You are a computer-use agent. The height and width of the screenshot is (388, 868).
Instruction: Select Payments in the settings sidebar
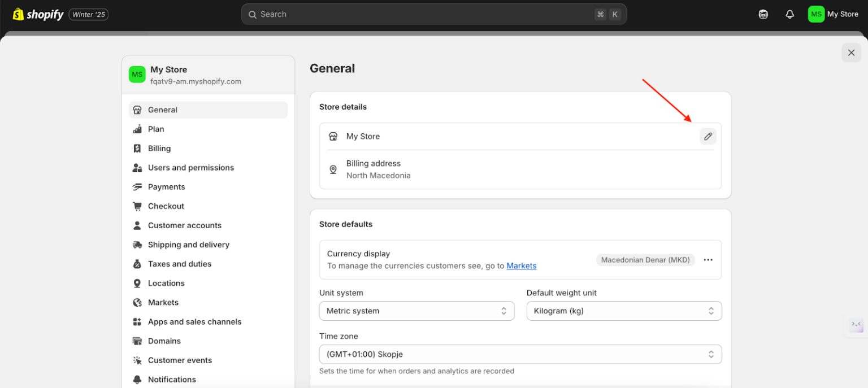[166, 186]
